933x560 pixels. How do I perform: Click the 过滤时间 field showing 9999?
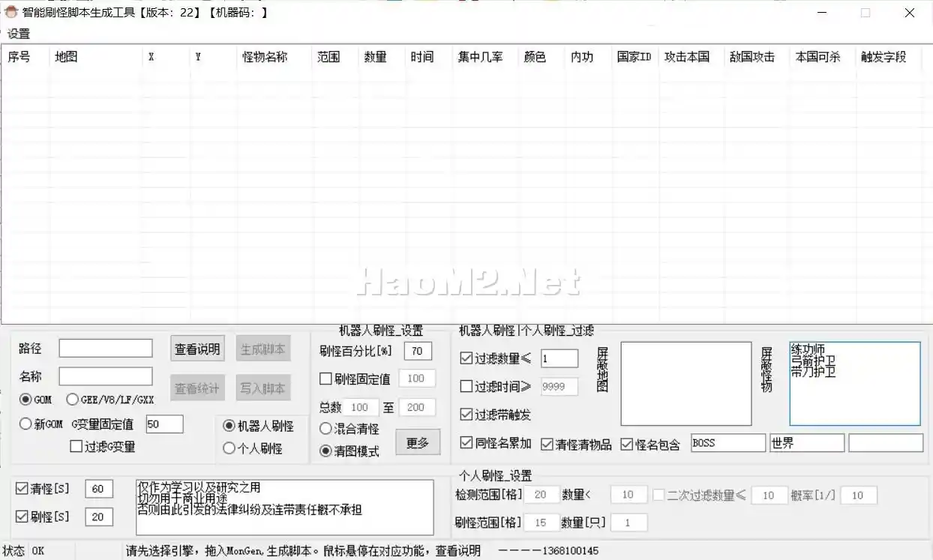(x=559, y=386)
